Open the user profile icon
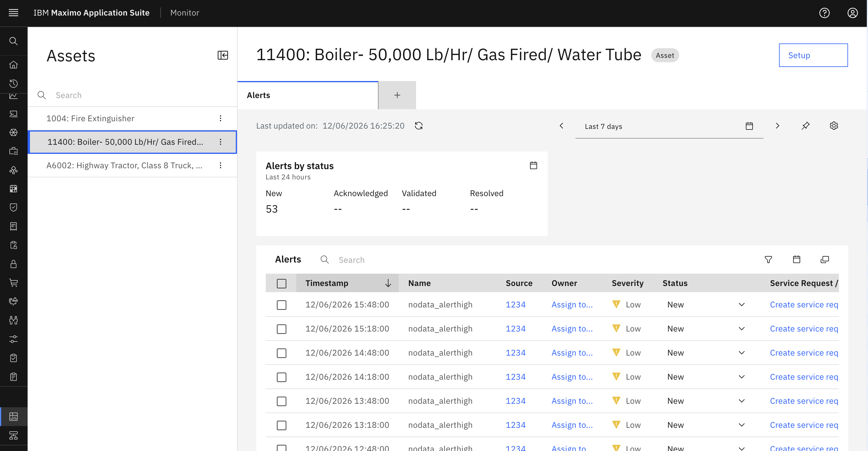This screenshot has width=868, height=451. point(852,13)
